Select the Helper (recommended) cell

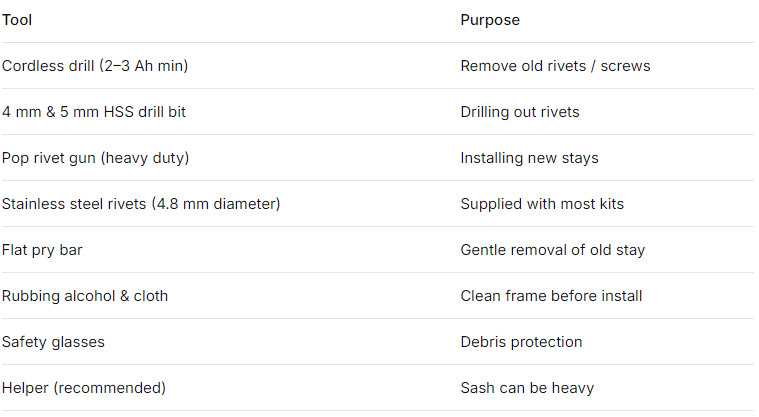pos(84,388)
